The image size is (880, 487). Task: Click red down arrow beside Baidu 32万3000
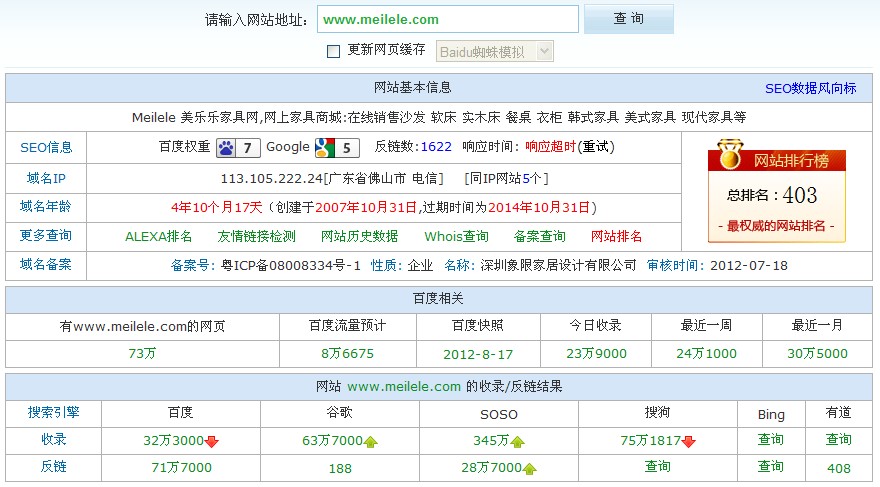[212, 441]
